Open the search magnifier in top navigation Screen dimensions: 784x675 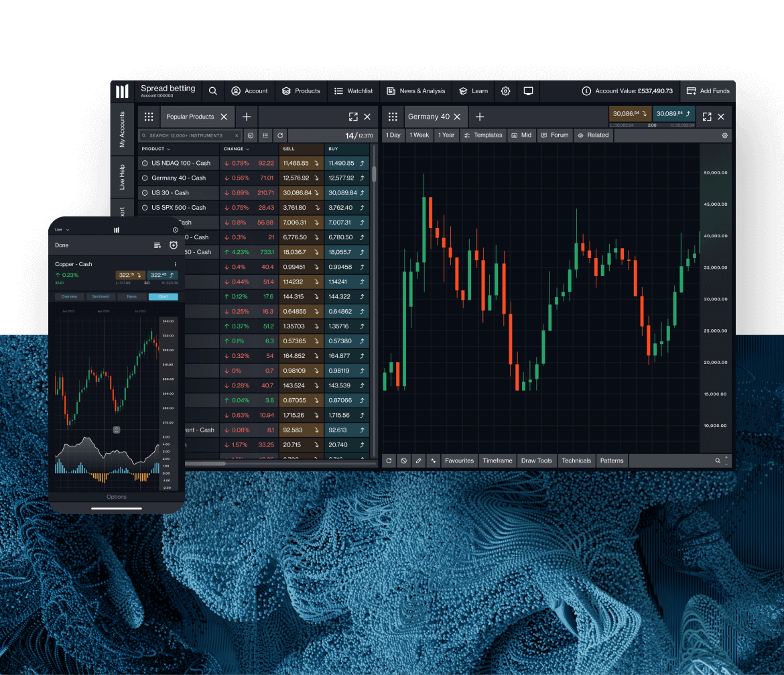click(213, 91)
